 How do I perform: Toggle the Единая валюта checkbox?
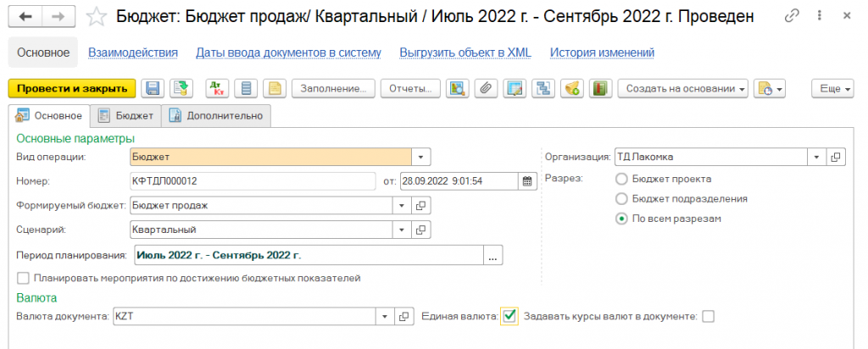(509, 316)
